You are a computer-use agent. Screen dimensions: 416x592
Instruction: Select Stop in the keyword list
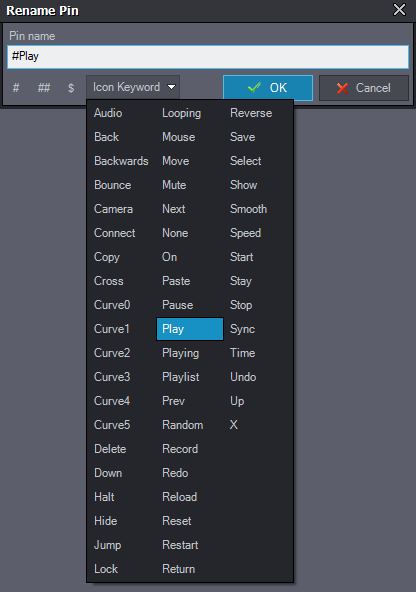[x=241, y=305]
